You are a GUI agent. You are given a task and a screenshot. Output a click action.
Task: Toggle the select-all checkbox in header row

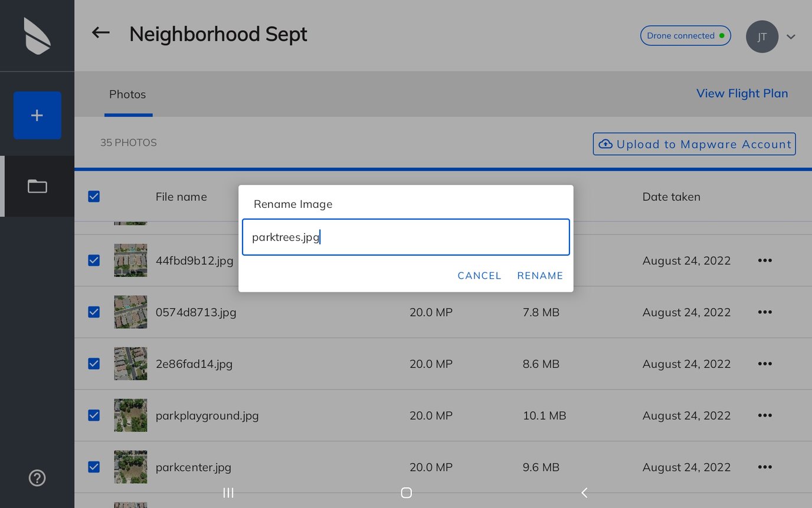click(94, 197)
